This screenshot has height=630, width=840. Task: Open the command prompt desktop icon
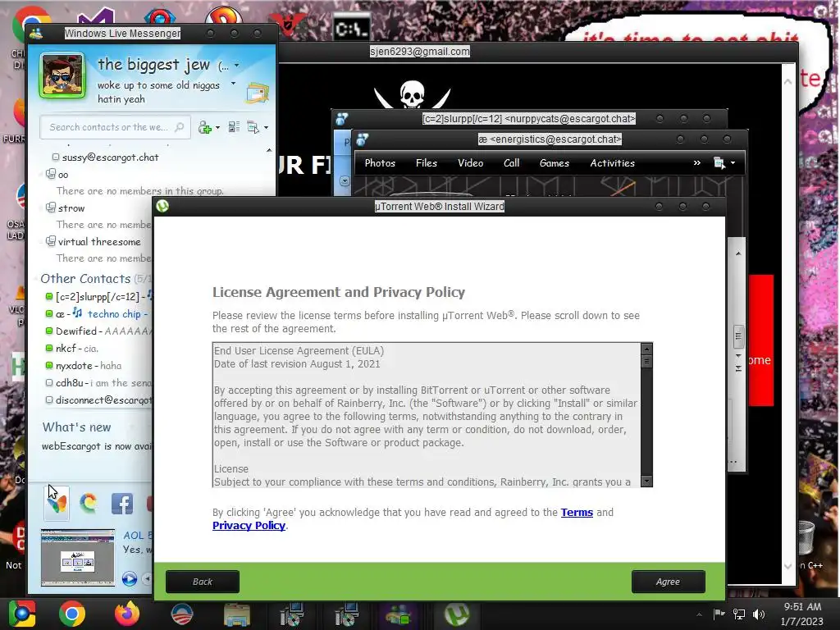click(351, 28)
